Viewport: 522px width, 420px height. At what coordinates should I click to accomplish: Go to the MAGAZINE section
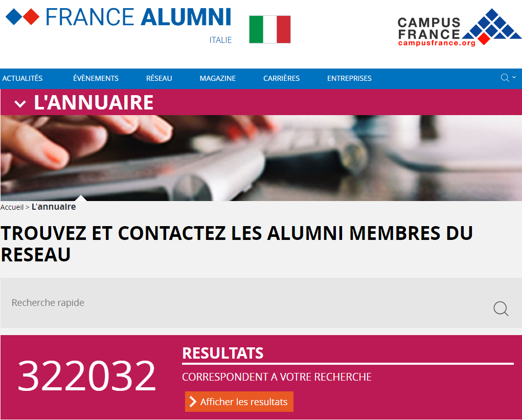(x=218, y=78)
